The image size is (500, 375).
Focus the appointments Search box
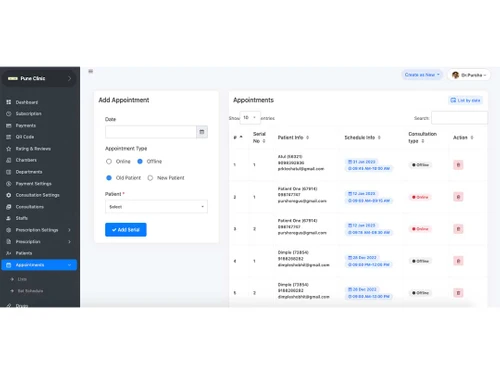click(x=459, y=118)
